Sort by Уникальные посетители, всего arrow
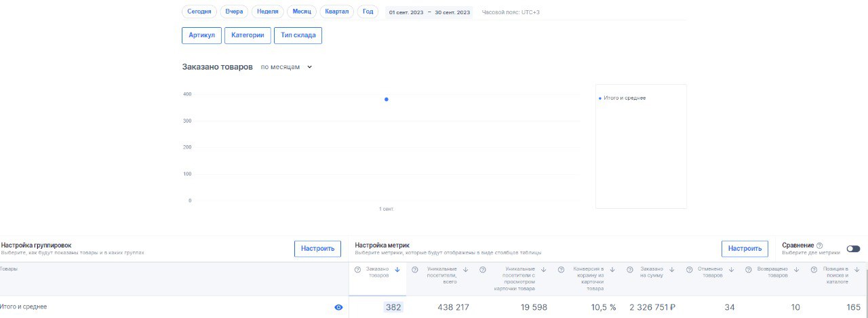This screenshot has height=318, width=868. coord(465,270)
